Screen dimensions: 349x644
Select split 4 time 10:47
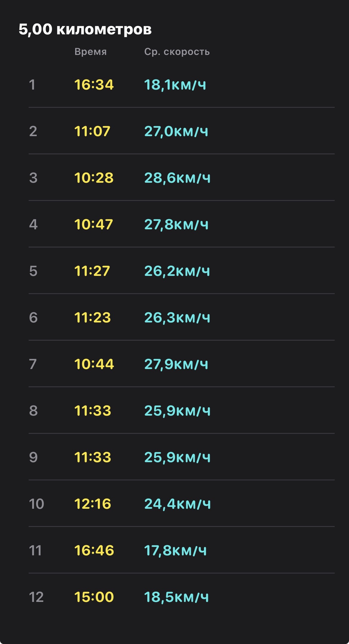pyautogui.click(x=94, y=224)
